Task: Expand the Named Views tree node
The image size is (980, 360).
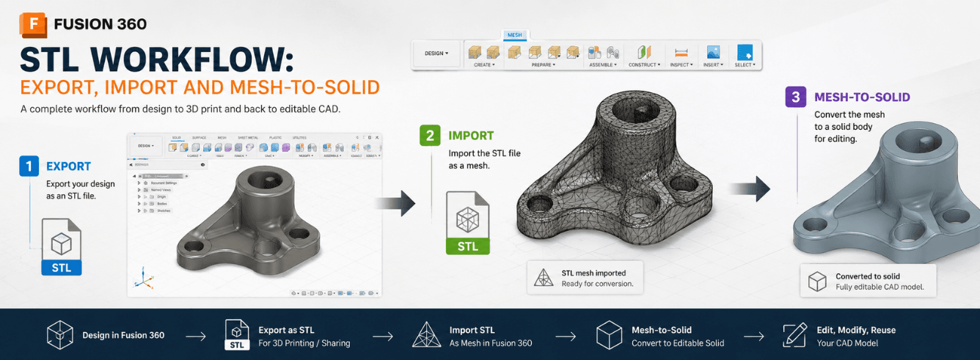Action: click(139, 190)
